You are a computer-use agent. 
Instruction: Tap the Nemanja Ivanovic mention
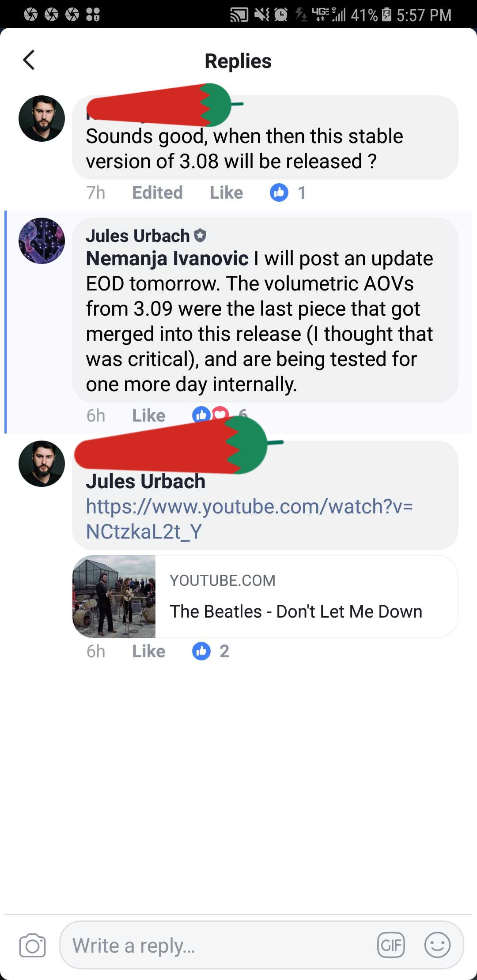coord(167,258)
